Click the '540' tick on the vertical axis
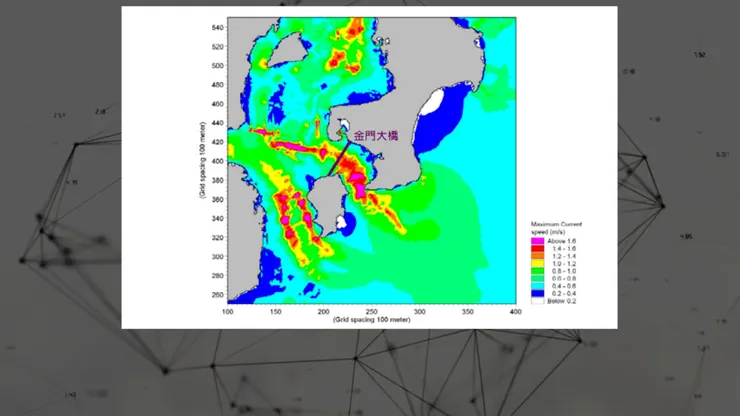The width and height of the screenshot is (740, 416). click(x=218, y=28)
